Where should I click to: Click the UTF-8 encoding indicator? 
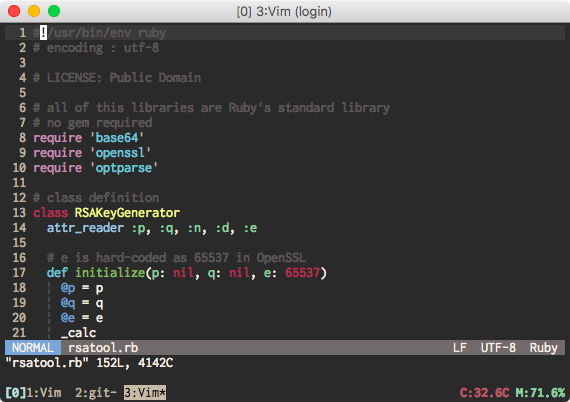coord(498,347)
